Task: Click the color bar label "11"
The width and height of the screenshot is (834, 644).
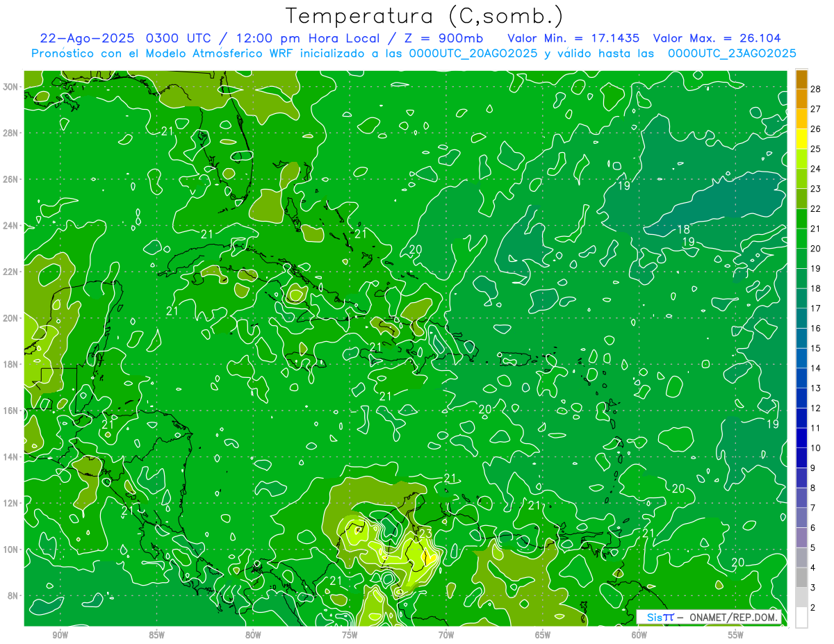Action: coord(816,428)
